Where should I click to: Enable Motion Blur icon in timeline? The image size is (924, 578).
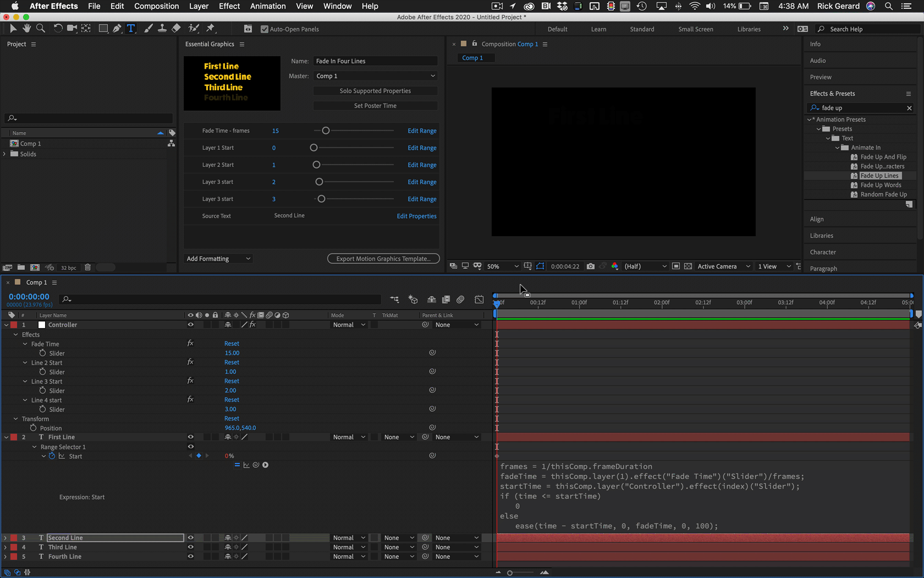[x=460, y=299]
